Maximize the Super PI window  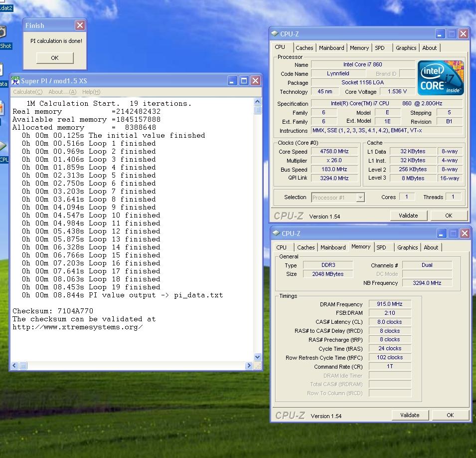point(244,81)
